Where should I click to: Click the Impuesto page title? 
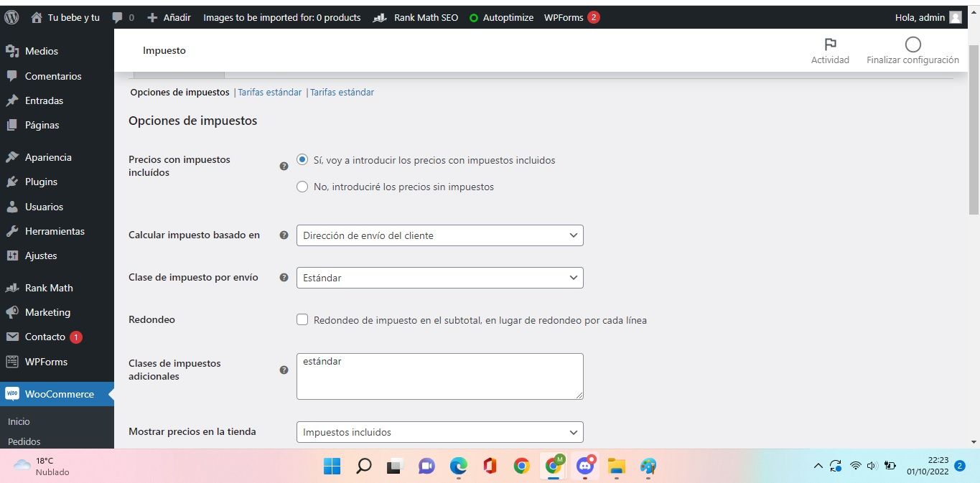(x=164, y=50)
